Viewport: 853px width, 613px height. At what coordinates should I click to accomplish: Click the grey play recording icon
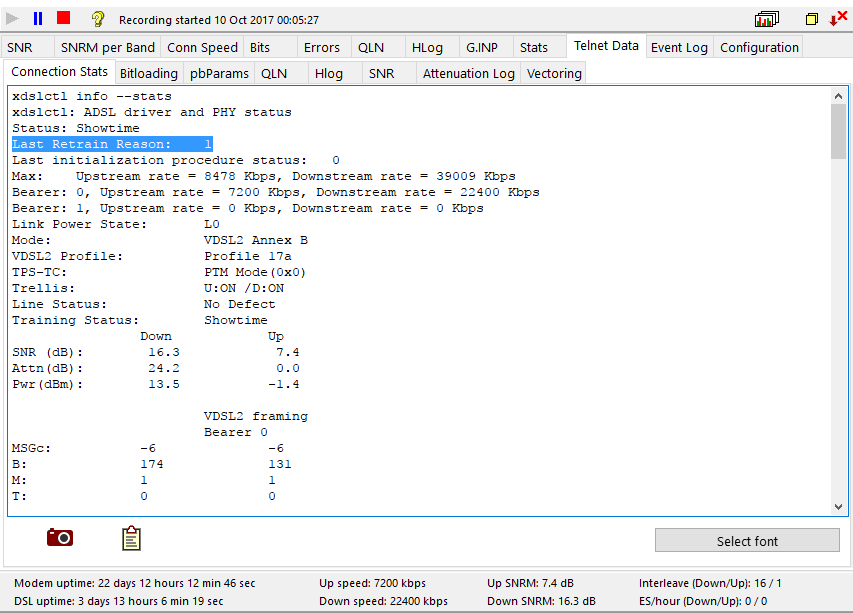pyautogui.click(x=12, y=19)
